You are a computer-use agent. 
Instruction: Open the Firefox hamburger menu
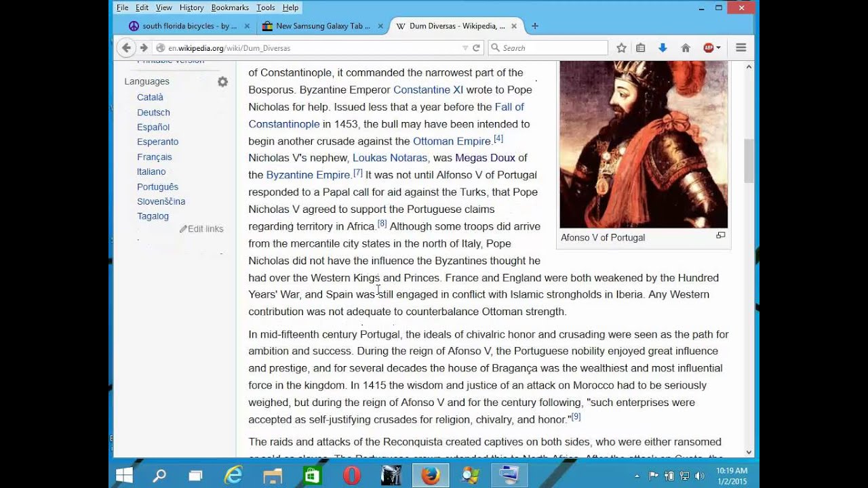(741, 48)
